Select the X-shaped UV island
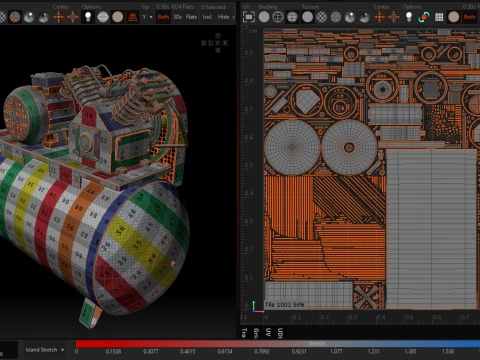480x360 pixels. coord(366,296)
